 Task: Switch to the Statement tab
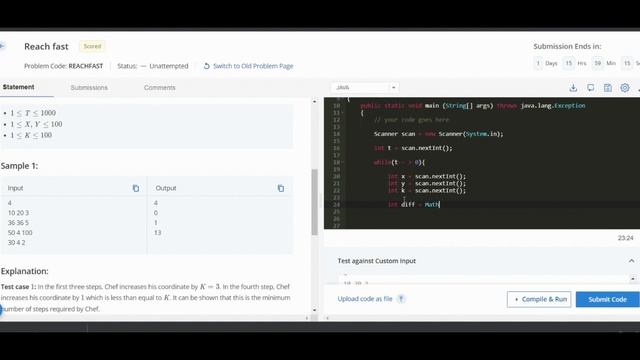pyautogui.click(x=18, y=87)
